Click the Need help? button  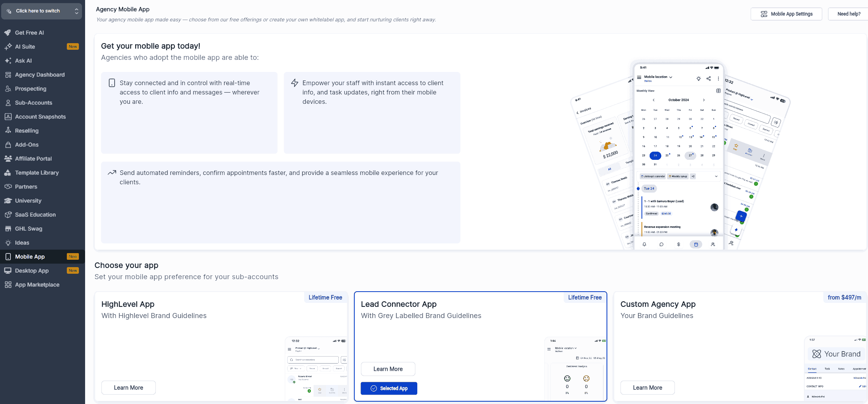(x=849, y=14)
